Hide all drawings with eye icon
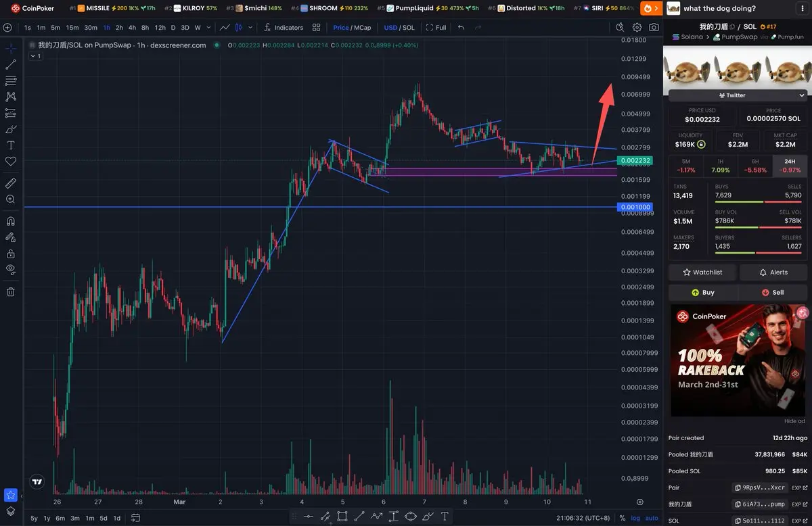The image size is (812, 526). pyautogui.click(x=11, y=269)
